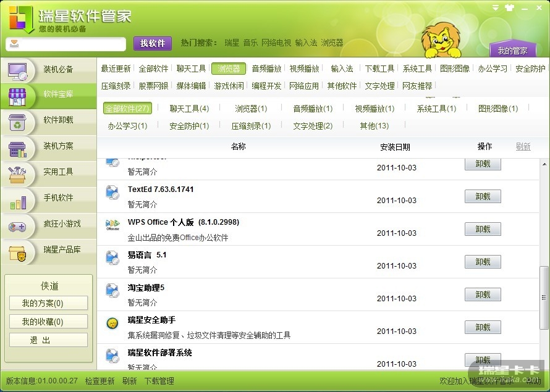Click 刷新 in bottom status bar
Screen dimensions: 550x392
pos(129,381)
